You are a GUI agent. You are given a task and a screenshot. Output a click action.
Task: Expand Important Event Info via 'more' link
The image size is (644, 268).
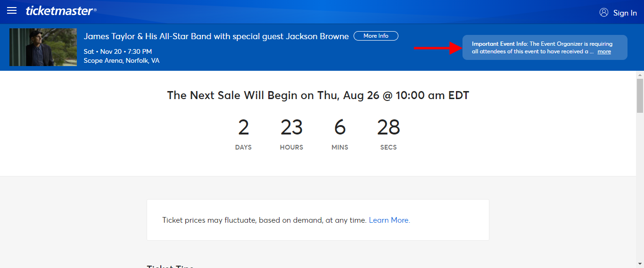pos(604,51)
